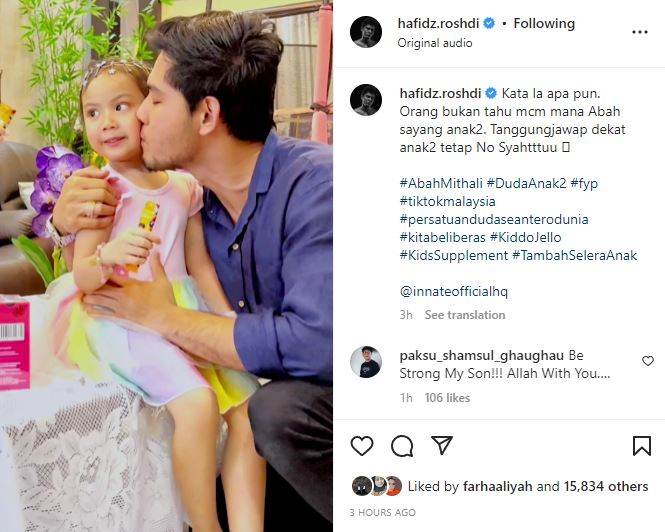Click See translation under caption
The height and width of the screenshot is (532, 665).
pos(465,315)
